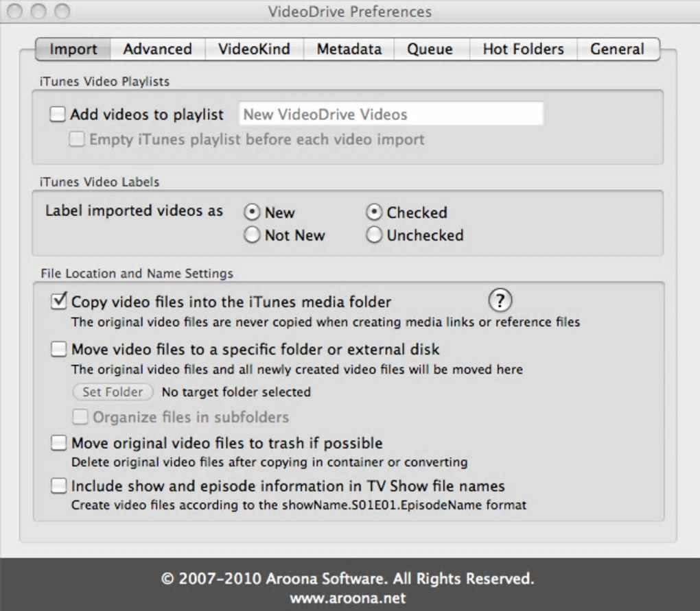This screenshot has width=700, height=611.
Task: Switch to the Advanced tab
Action: pos(157,49)
